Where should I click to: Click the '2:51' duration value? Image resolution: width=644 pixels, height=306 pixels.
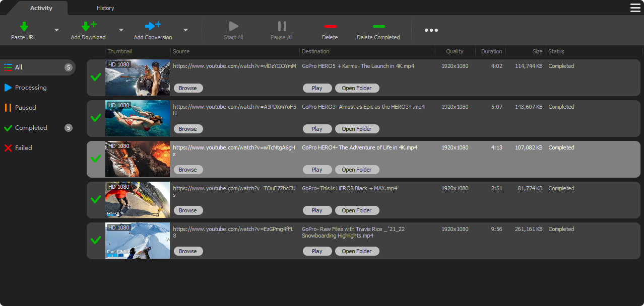point(497,188)
